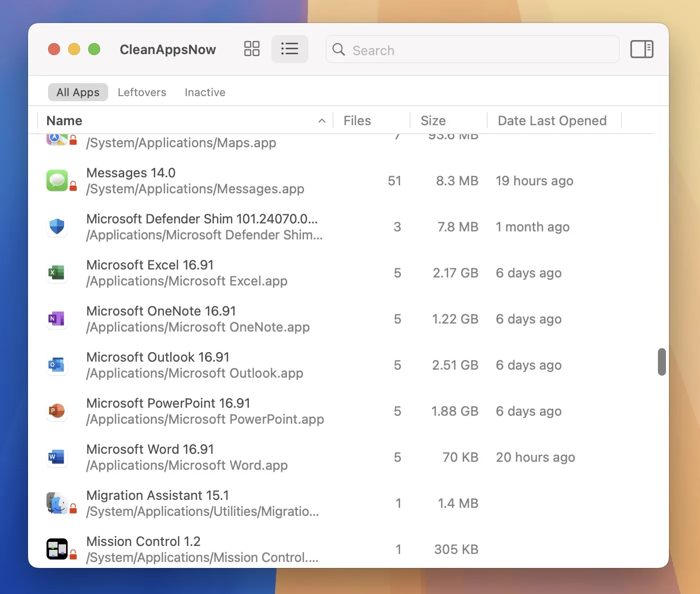Screen dimensions: 700x594
Task: Click the 1.88 GB size value
Action: tap(455, 411)
